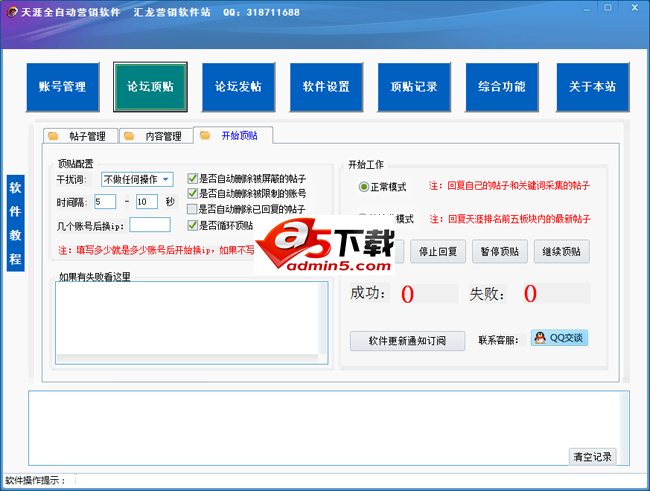
Task: Click the bottom log area scrollbar
Action: [624, 428]
